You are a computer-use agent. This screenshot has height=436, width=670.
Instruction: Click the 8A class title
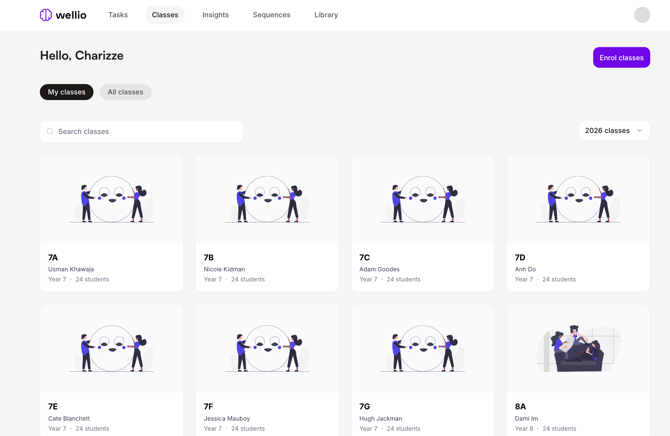[x=520, y=407]
